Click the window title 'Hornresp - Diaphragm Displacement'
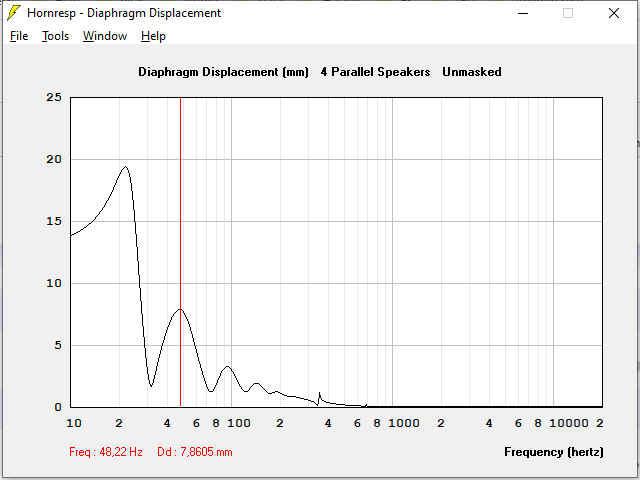 tap(124, 13)
